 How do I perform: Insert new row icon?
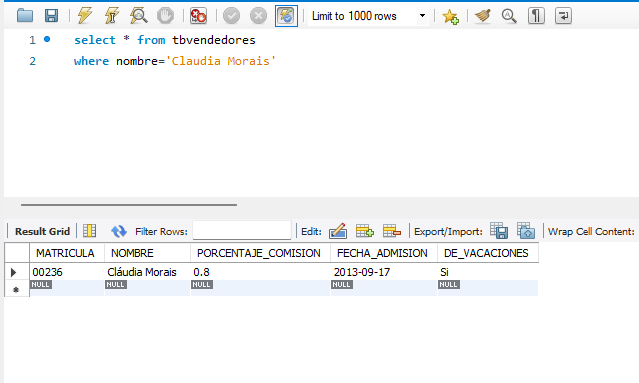365,231
